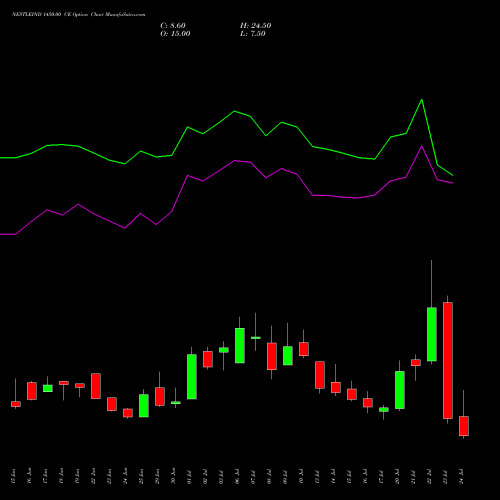Select the 01 Jul date label
The height and width of the screenshot is (500, 500).
[x=190, y=477]
